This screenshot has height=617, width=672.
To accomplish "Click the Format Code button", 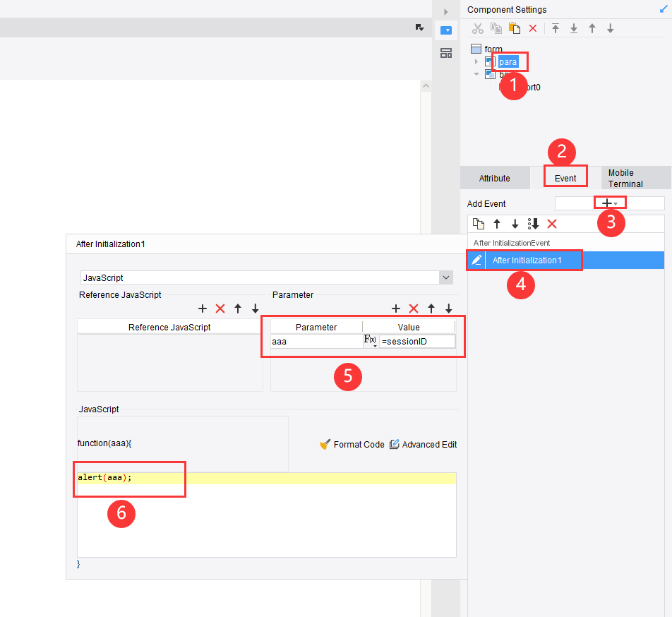I will click(x=352, y=444).
